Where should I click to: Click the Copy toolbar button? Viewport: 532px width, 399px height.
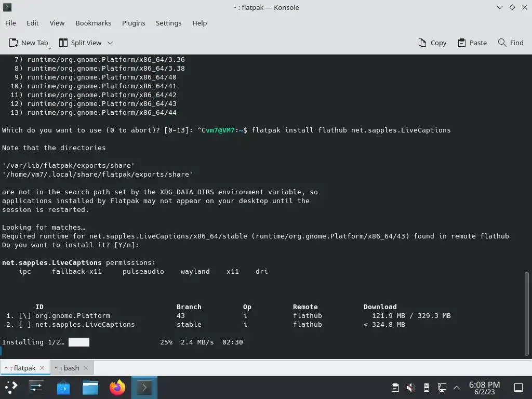click(x=432, y=43)
